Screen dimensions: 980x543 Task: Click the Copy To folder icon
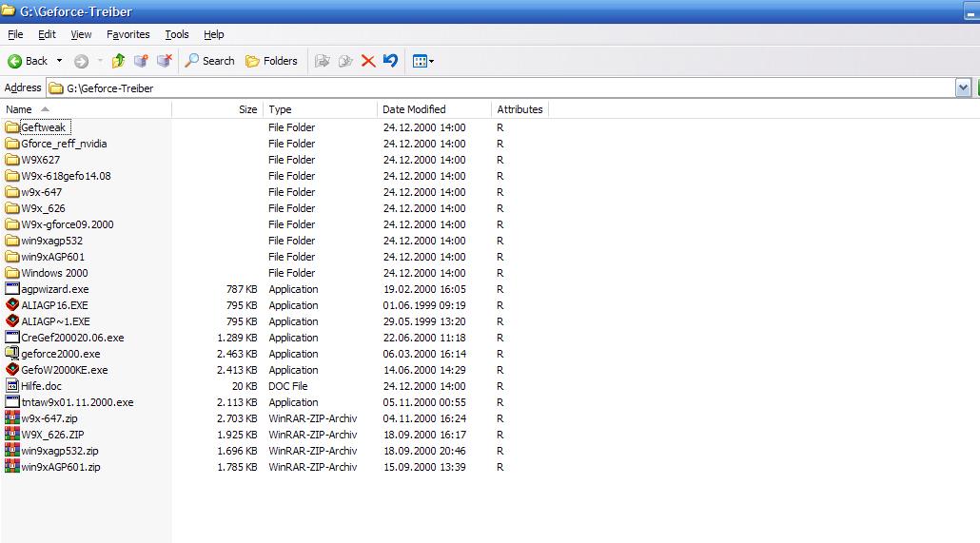[x=345, y=61]
